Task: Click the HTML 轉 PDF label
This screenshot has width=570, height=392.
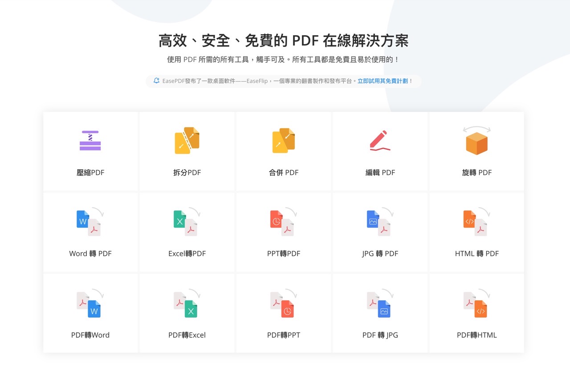Action: tap(477, 253)
